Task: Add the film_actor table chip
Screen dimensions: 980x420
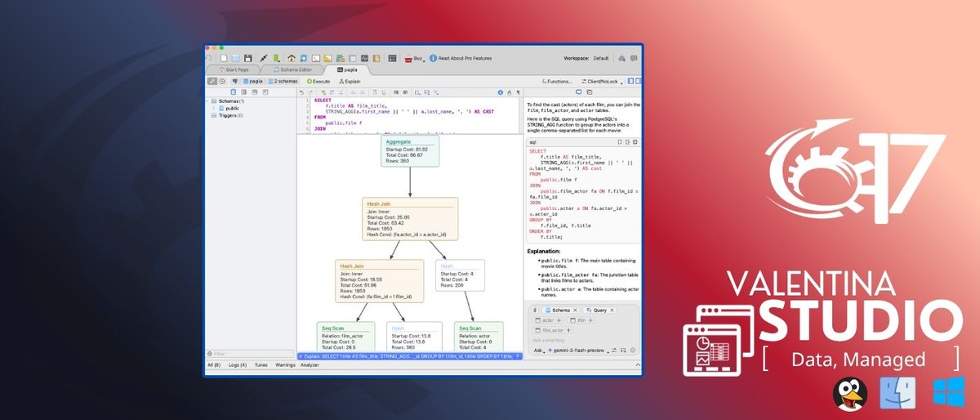Action: 568,330
